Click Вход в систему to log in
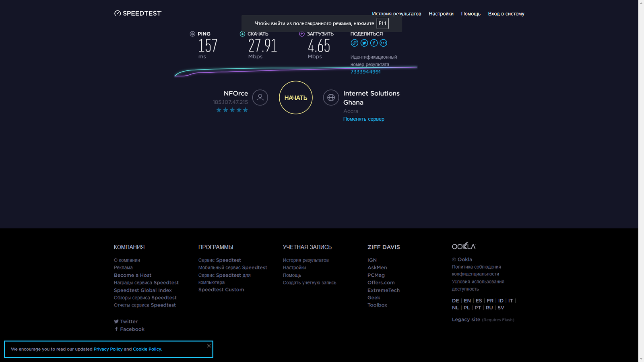Image resolution: width=644 pixels, height=362 pixels. coord(506,14)
